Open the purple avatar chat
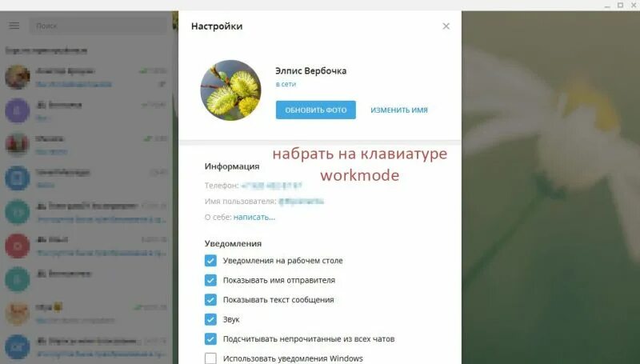Screen dimensions: 640x364 [17, 110]
